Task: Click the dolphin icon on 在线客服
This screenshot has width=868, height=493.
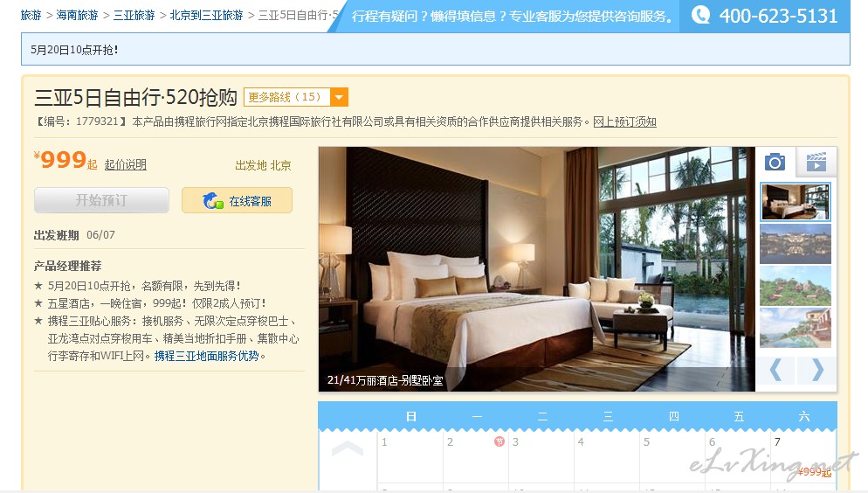Action: coord(212,200)
